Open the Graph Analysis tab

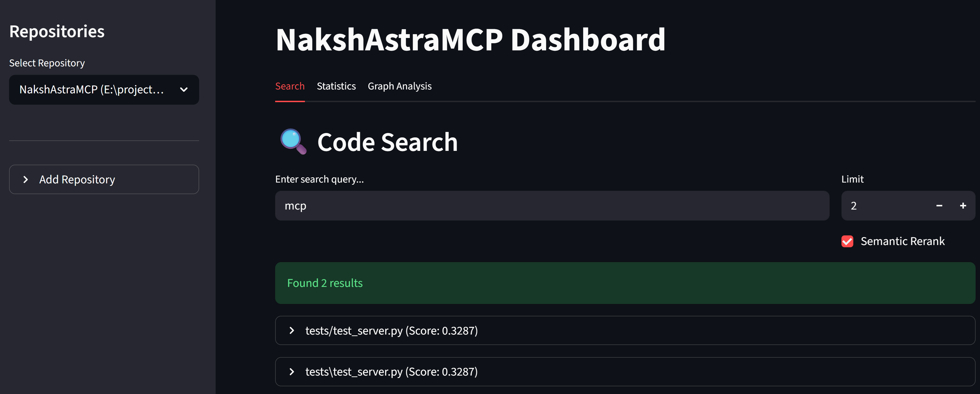[x=399, y=86]
